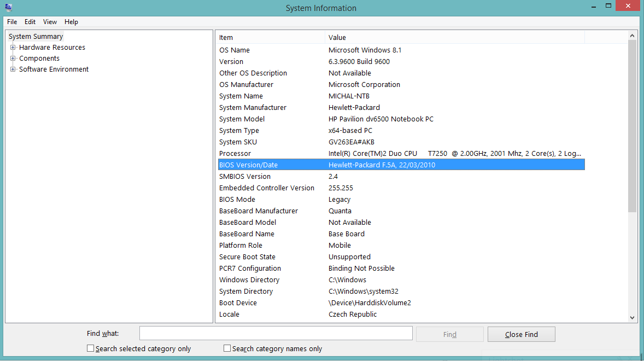Viewport: 644px width, 361px height.
Task: Select the Components tree item
Action: coord(39,59)
